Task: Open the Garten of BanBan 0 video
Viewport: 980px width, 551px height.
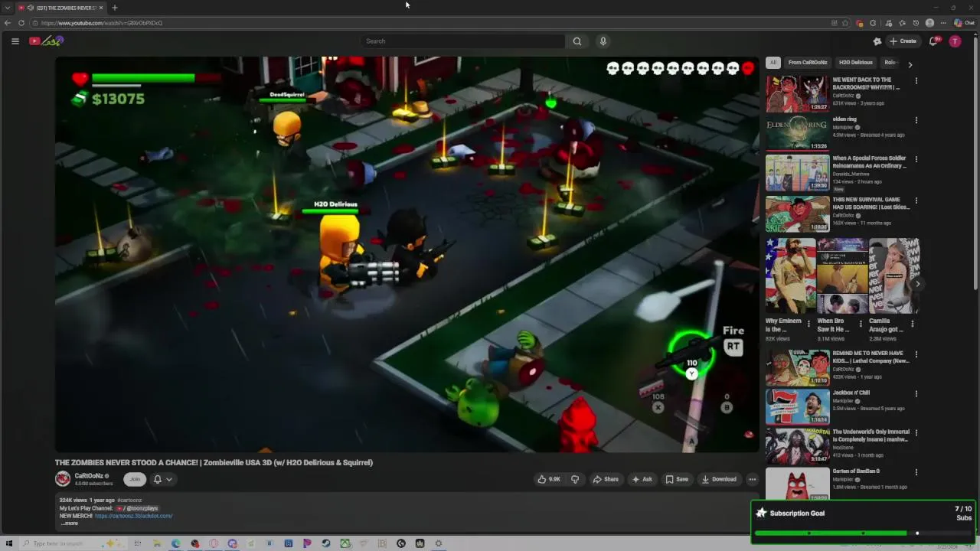Action: pos(797,484)
